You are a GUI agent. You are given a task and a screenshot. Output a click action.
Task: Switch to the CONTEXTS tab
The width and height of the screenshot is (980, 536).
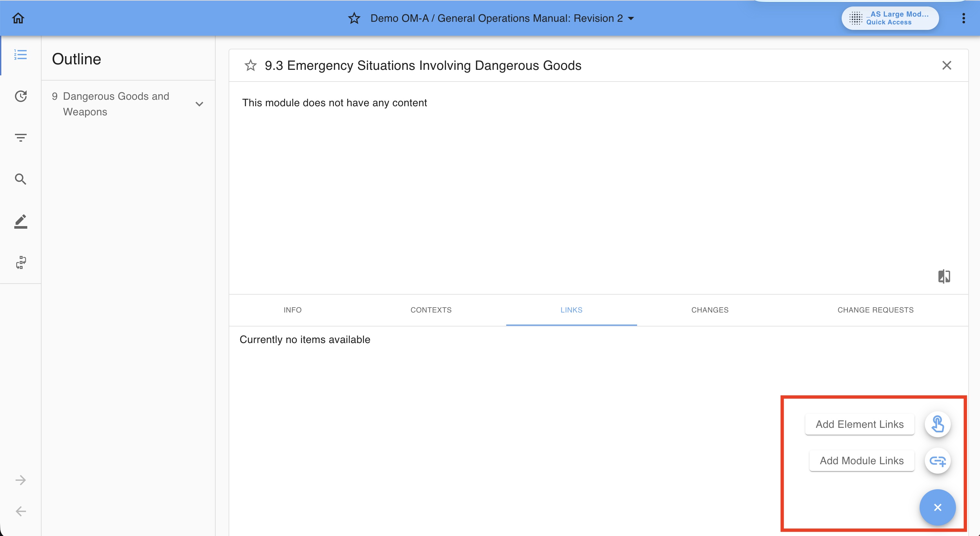431,310
